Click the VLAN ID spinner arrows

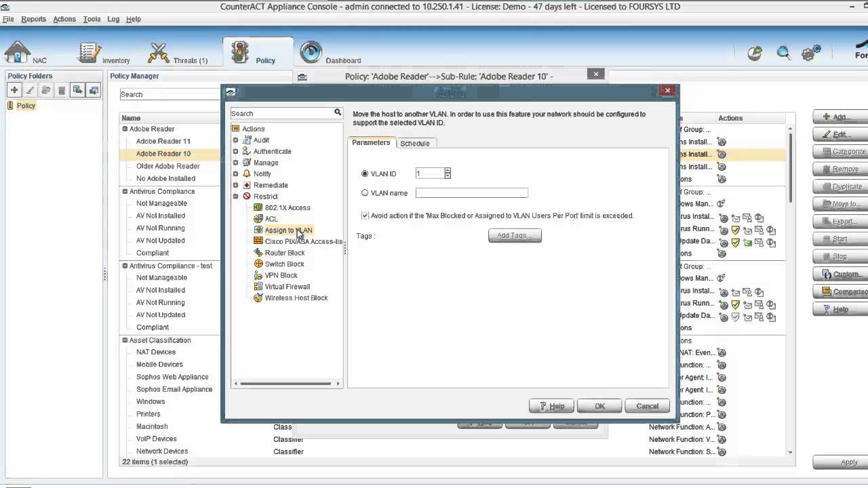tap(448, 174)
